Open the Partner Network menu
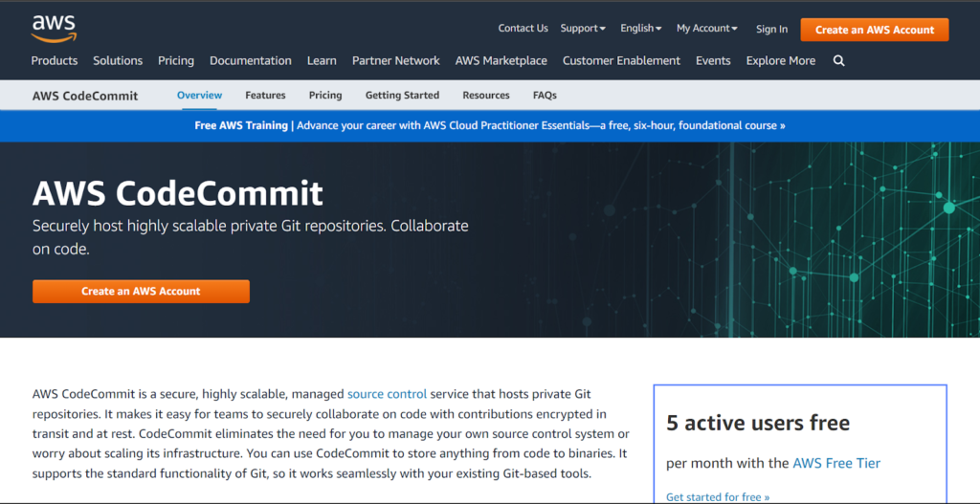The width and height of the screenshot is (980, 504). [x=395, y=60]
